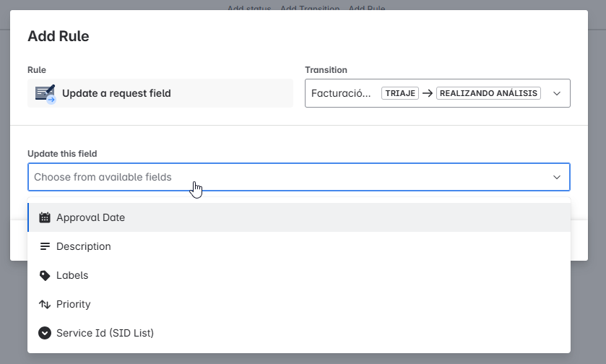Viewport: 606px width, 364px height.
Task: Click the arrow between TRIAJE and REALIZANDO ANÁLISIS
Action: tap(428, 93)
